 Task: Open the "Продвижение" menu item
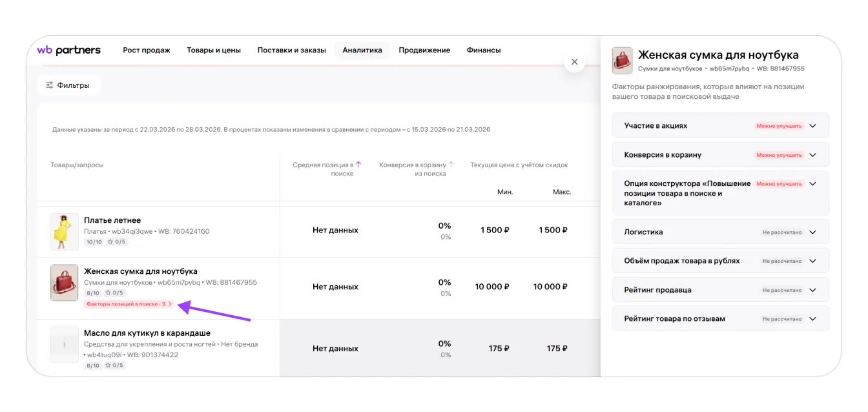(x=424, y=50)
